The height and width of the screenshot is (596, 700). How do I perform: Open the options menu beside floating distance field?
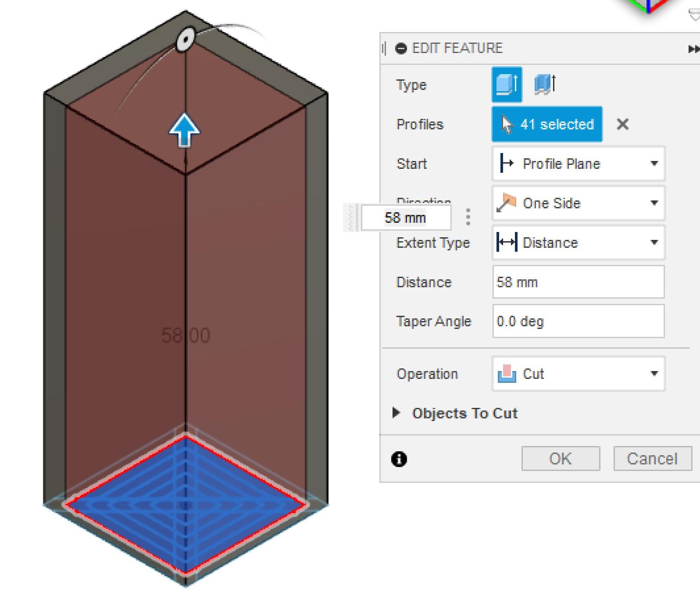click(468, 217)
